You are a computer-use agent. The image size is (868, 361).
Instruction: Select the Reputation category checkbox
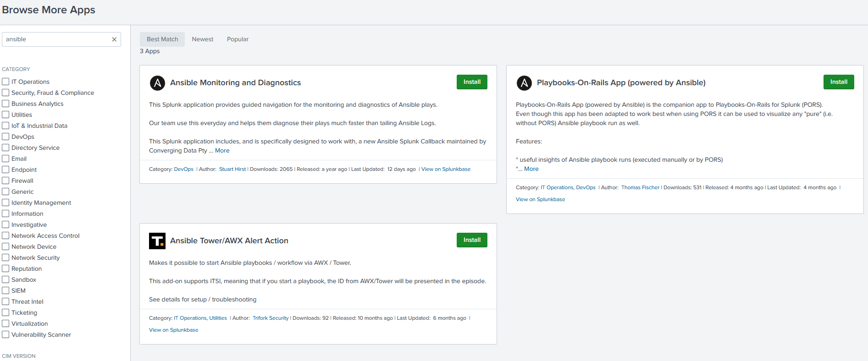(x=6, y=268)
